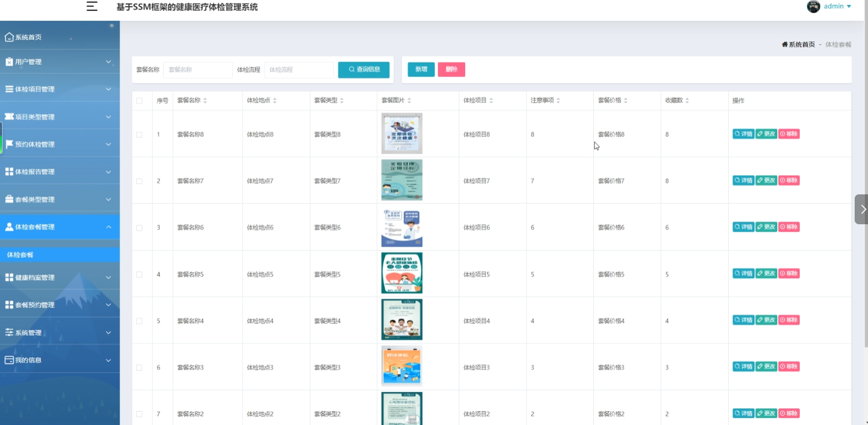Open the admin user dropdown arrow

849,6
